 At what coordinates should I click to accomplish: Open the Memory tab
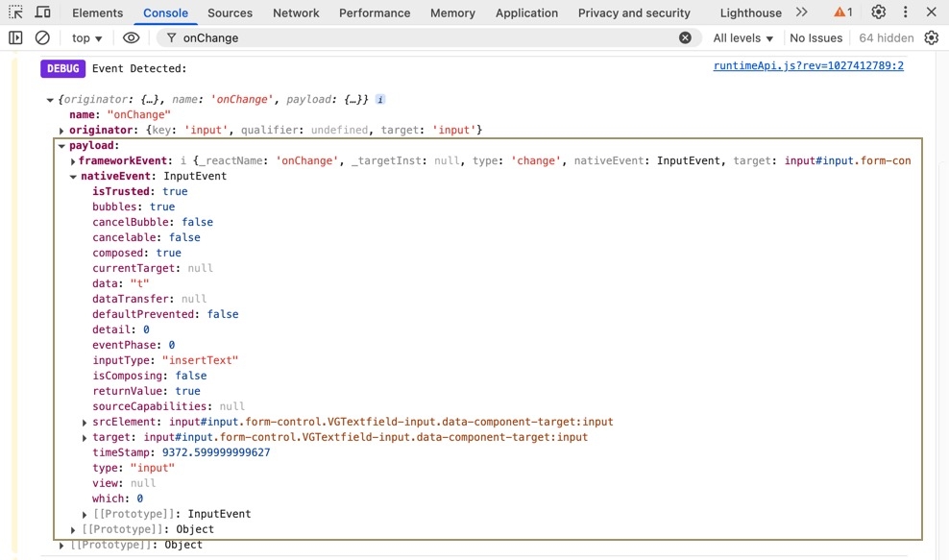452,12
